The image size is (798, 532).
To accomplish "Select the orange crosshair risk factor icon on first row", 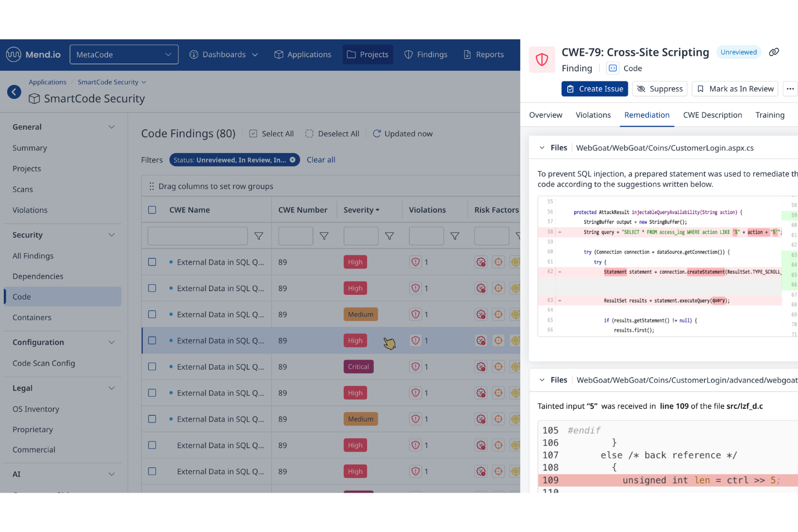I will coord(498,261).
